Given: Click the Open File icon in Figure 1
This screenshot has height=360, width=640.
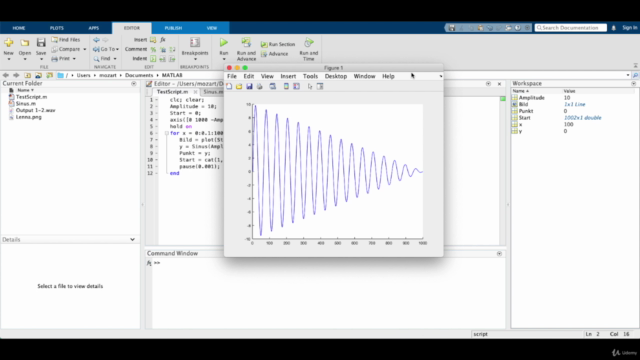Looking at the screenshot, I should coord(239,87).
